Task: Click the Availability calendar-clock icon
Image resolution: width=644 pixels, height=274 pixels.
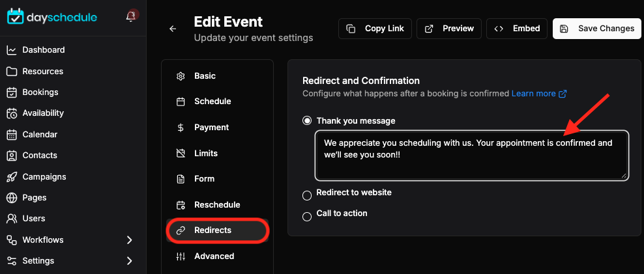Action: [x=12, y=113]
